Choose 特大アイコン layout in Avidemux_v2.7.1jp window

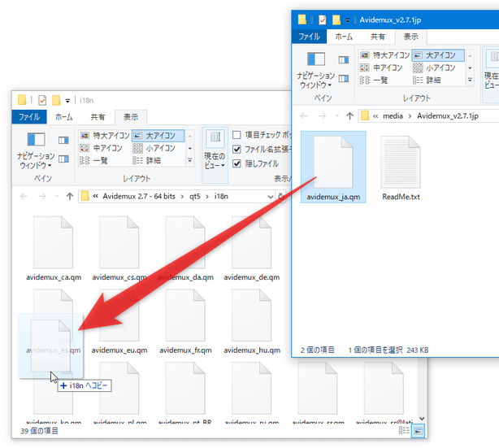point(384,55)
